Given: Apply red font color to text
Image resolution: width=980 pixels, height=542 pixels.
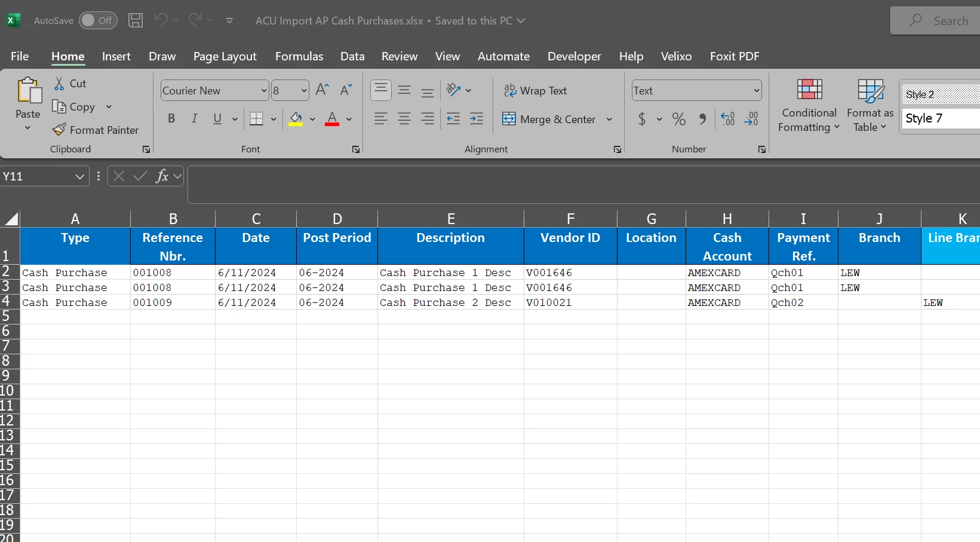Looking at the screenshot, I should (332, 119).
